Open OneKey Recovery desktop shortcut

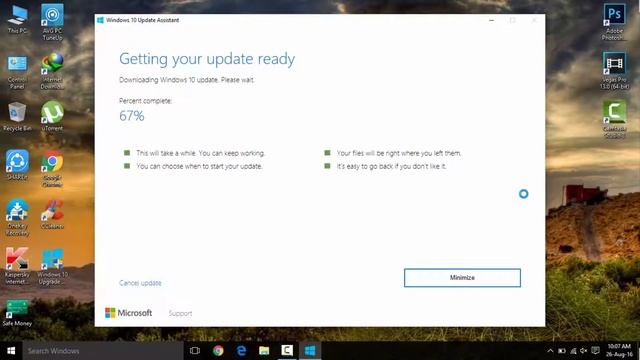click(x=17, y=217)
